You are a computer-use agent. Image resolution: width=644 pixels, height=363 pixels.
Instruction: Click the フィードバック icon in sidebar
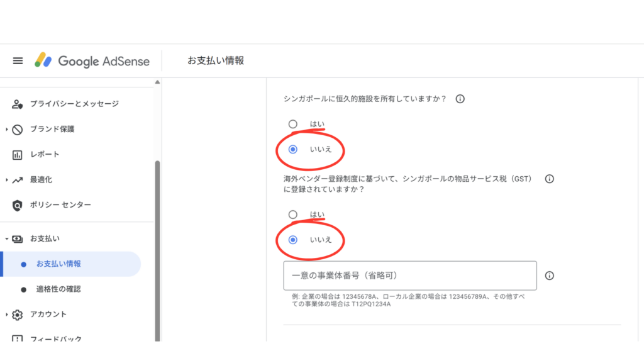[17, 338]
